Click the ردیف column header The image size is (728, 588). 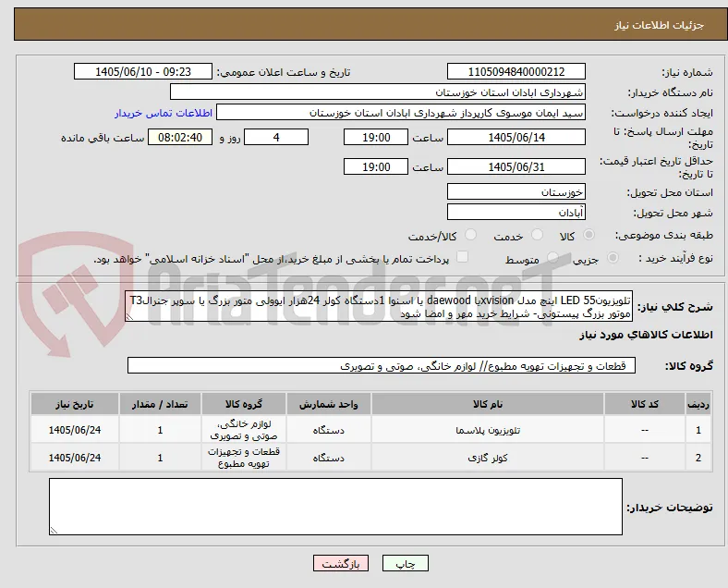click(x=698, y=404)
